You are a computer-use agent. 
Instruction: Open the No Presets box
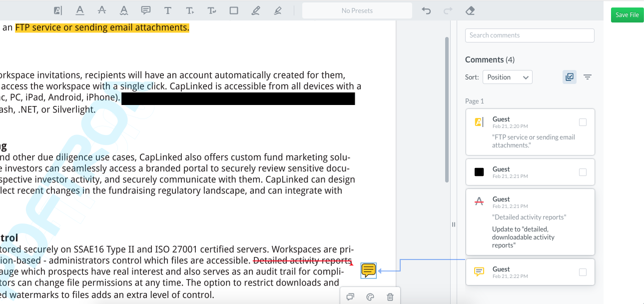(x=357, y=10)
